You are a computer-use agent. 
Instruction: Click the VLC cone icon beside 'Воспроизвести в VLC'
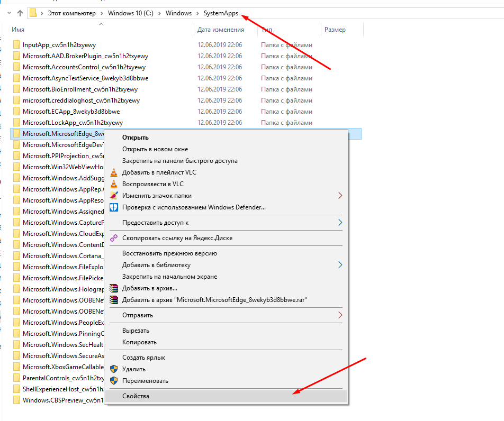click(x=114, y=184)
